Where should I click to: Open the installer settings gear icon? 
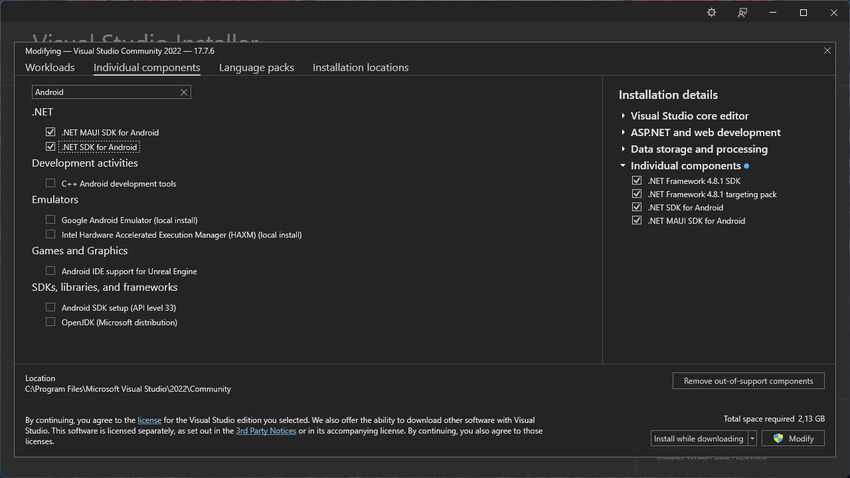coord(711,12)
